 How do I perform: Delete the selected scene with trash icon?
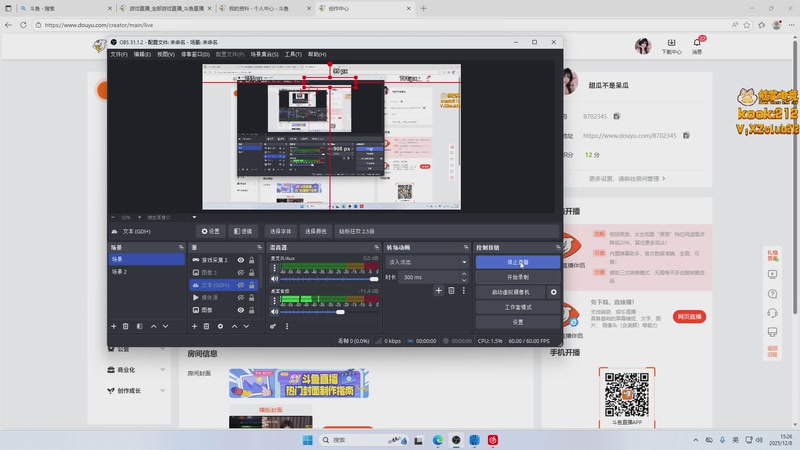click(126, 326)
